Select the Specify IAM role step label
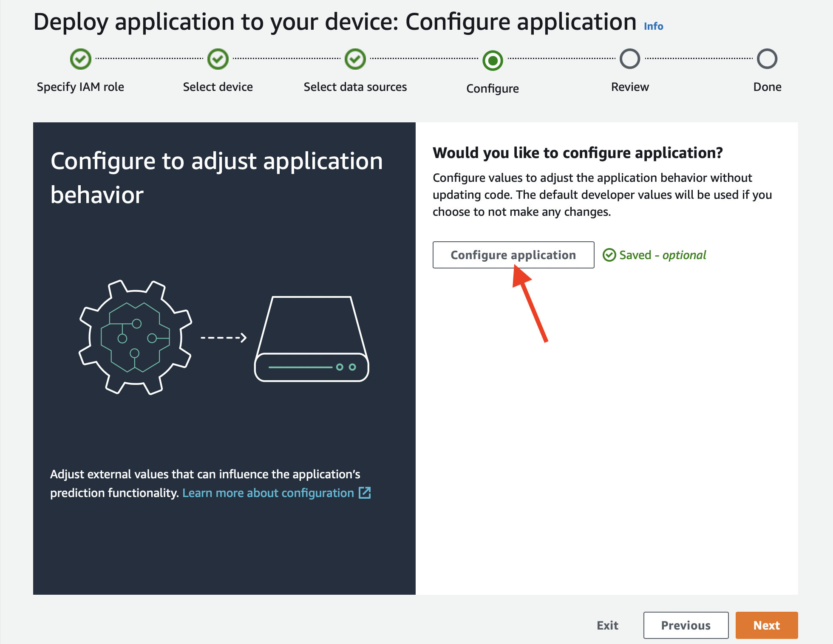833x644 pixels. click(x=80, y=87)
